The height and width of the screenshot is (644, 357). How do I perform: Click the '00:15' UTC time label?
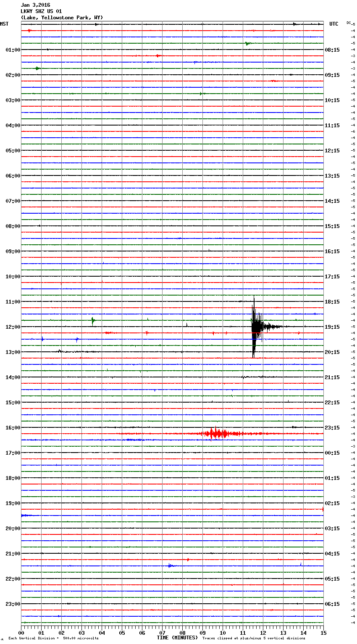[332, 453]
